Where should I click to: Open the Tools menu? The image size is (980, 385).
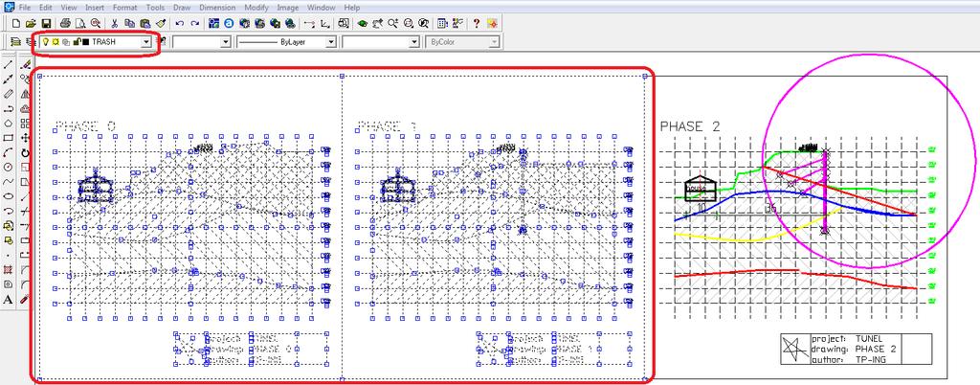156,8
